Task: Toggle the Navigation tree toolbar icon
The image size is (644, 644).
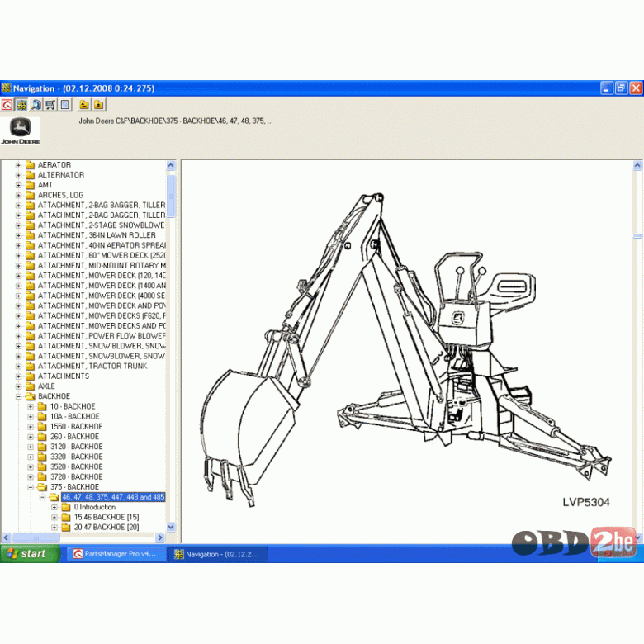Action: click(21, 105)
